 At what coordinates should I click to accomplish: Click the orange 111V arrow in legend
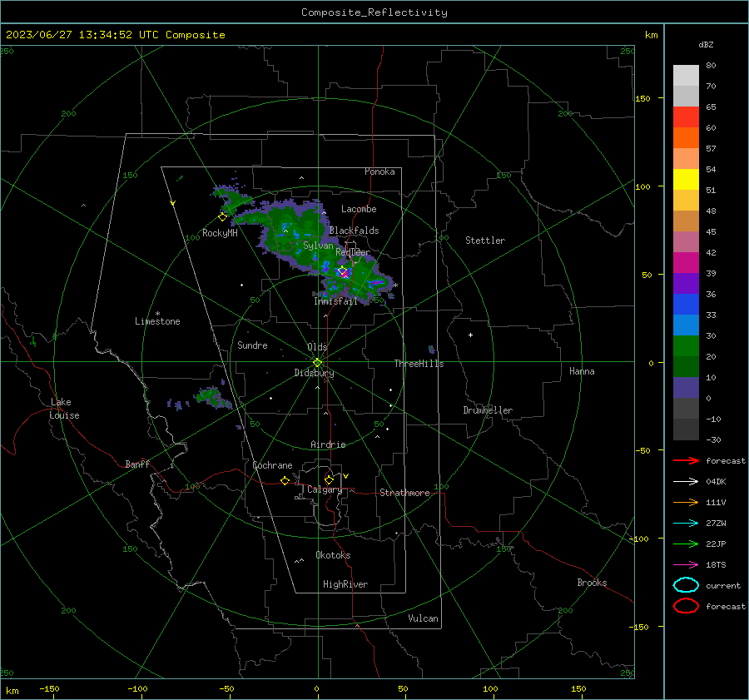pos(686,502)
